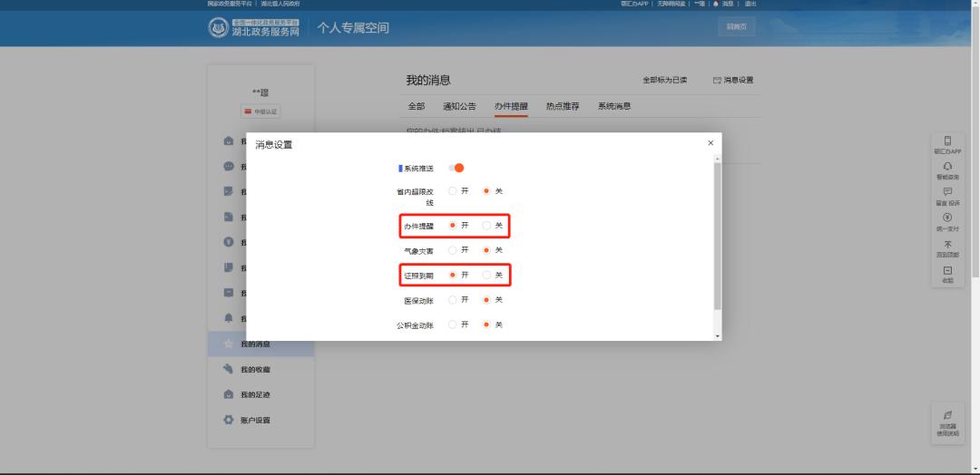Click the sidebar info circle icon

coord(229,242)
